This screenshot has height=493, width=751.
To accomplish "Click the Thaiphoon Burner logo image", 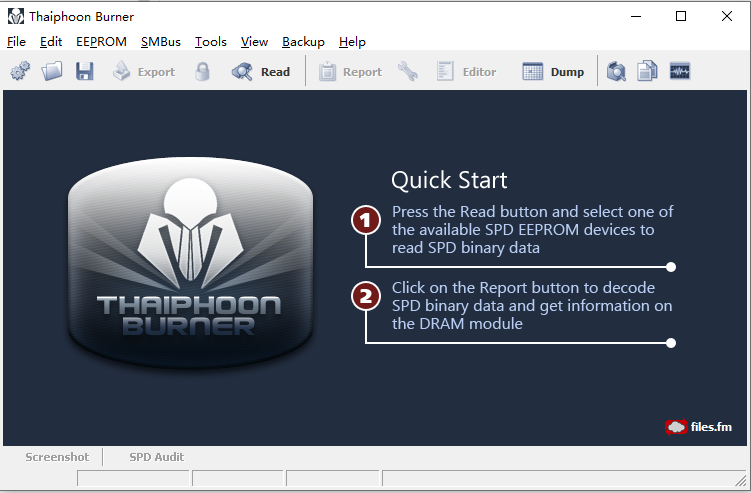I will [190, 260].
